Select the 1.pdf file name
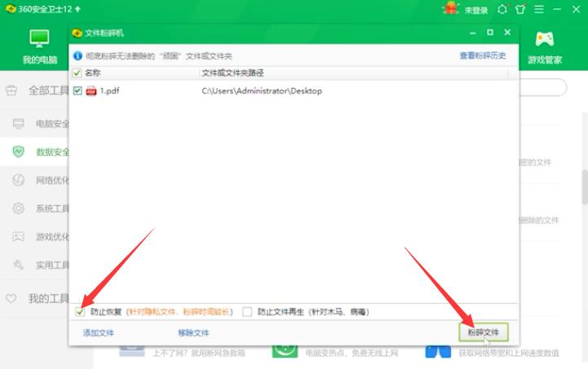This screenshot has width=588, height=369. [109, 90]
